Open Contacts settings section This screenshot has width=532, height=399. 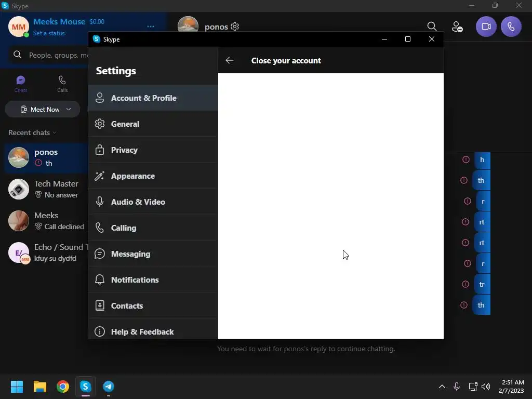click(153, 305)
